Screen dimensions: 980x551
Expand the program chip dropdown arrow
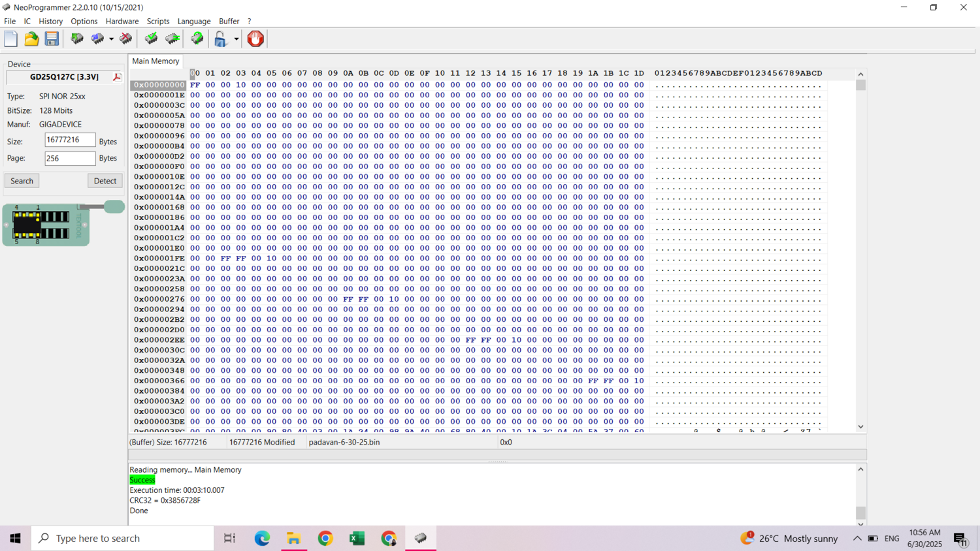tap(111, 39)
